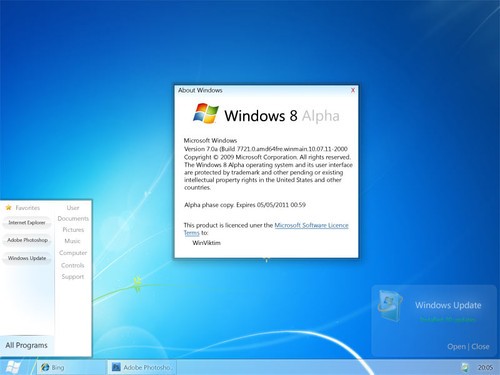This screenshot has width=500, height=375.
Task: Click the Windows Update notification icon
Action: (390, 306)
